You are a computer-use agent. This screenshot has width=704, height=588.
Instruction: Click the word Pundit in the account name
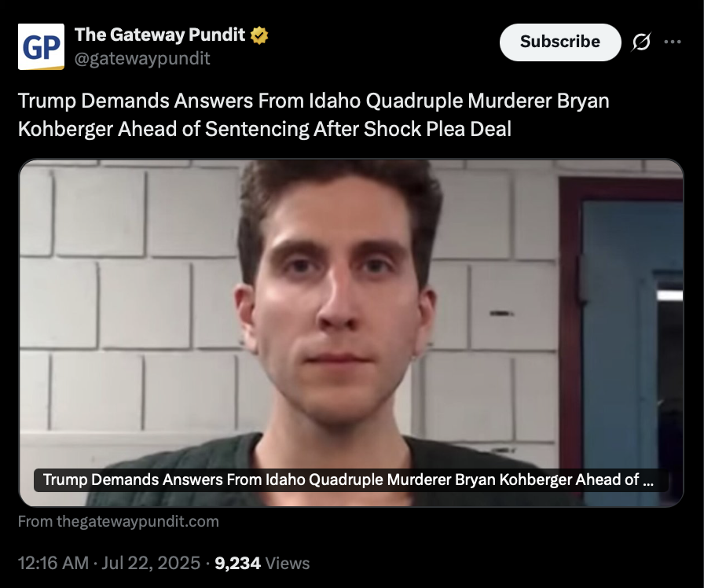[217, 35]
